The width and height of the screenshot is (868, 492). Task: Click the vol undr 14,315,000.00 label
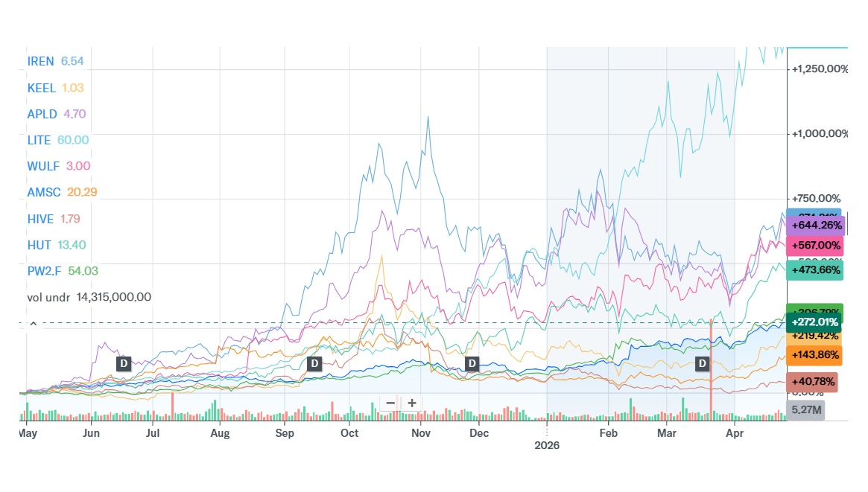pyautogui.click(x=89, y=297)
